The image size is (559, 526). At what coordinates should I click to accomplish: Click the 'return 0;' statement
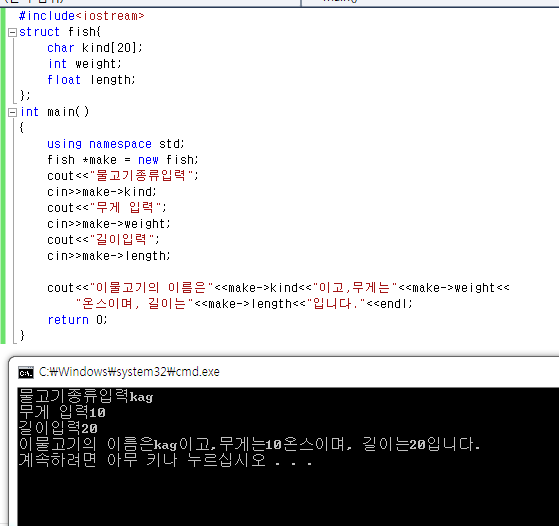pyautogui.click(x=77, y=320)
